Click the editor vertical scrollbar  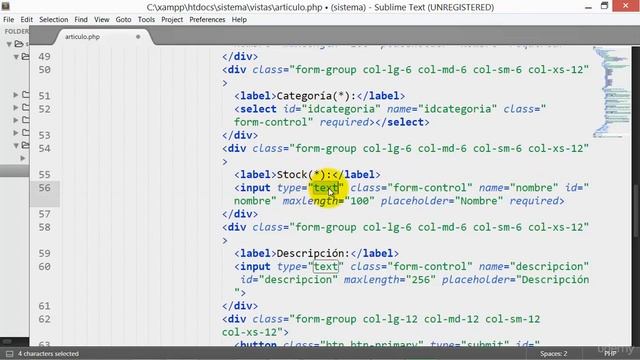point(636,210)
